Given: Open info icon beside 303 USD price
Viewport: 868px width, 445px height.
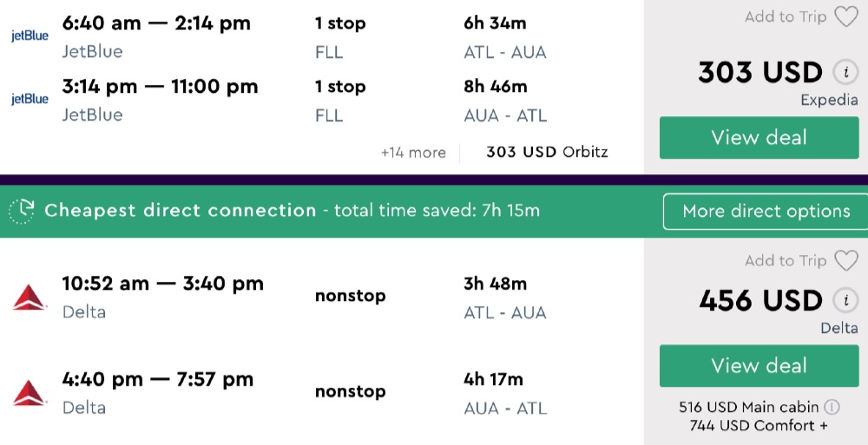Looking at the screenshot, I should [842, 72].
